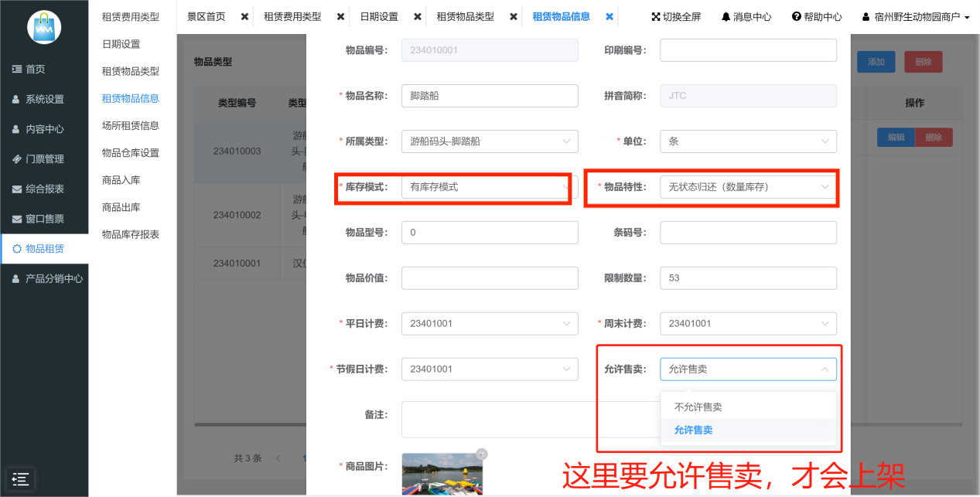Open 帮助中心 help link
The image size is (980, 497).
coord(817,16)
